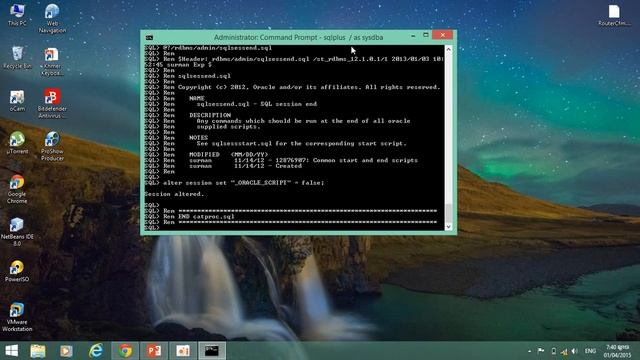Open Command Prompt window system menu icon
Image resolution: width=640 pixels, height=360 pixels.
149,38
